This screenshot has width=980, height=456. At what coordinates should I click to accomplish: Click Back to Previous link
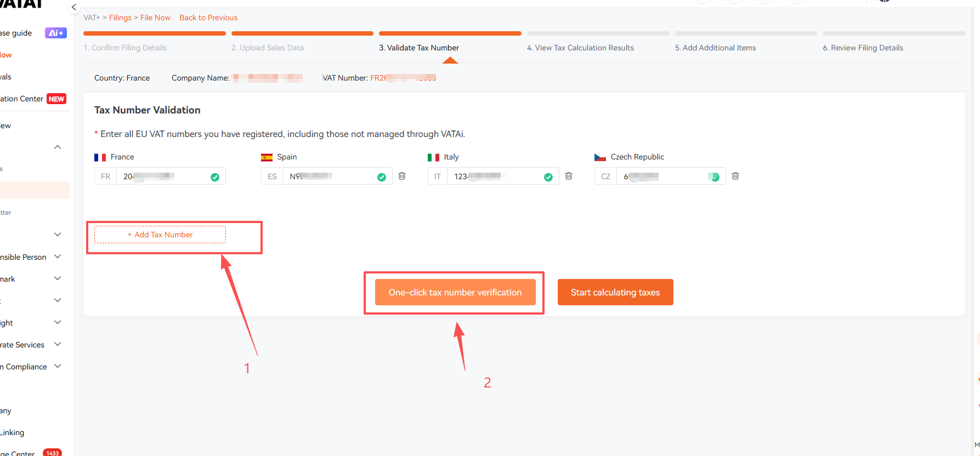tap(208, 18)
